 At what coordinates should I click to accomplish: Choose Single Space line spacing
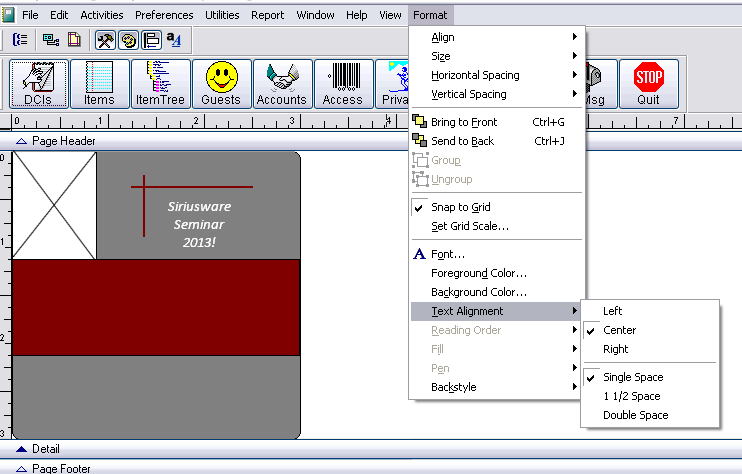click(650, 377)
